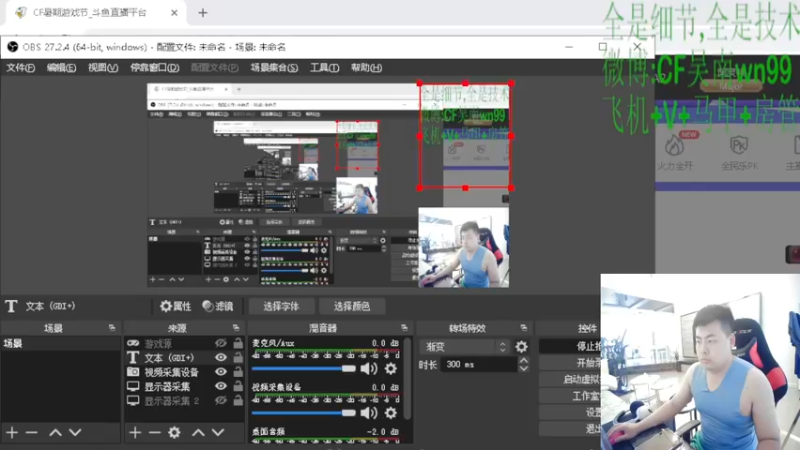Screen dimensions: 800x450
Task: Switch to the CF暑期游戏节_斗鱼直播平台 browser tab
Action: [95, 13]
